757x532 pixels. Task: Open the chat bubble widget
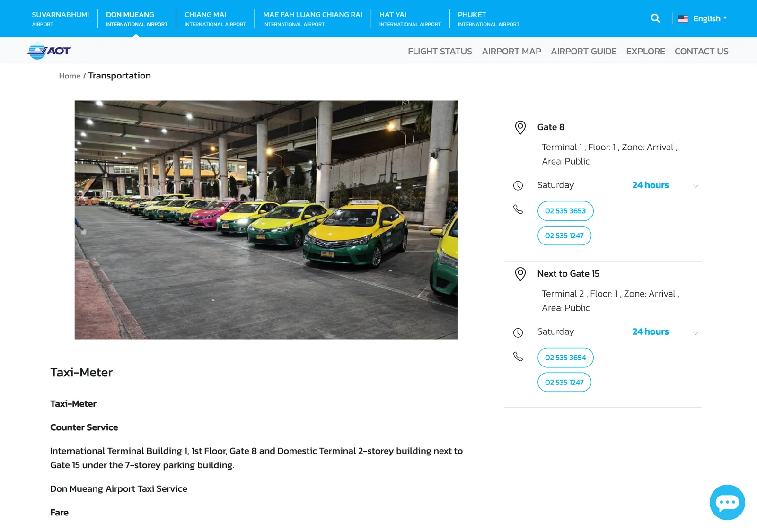727,502
